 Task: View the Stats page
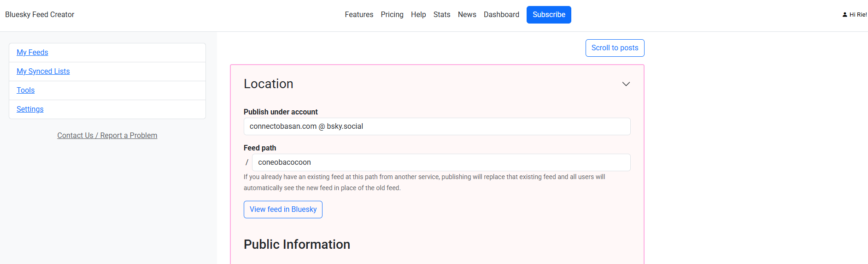(x=442, y=15)
